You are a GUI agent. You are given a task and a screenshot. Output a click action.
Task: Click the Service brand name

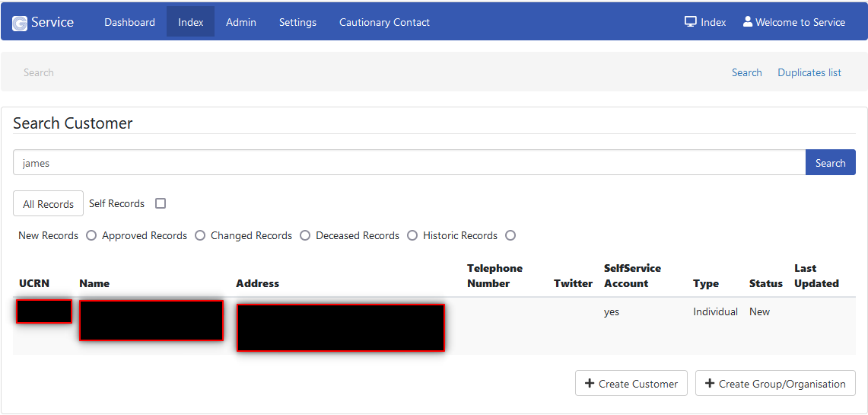(x=52, y=22)
